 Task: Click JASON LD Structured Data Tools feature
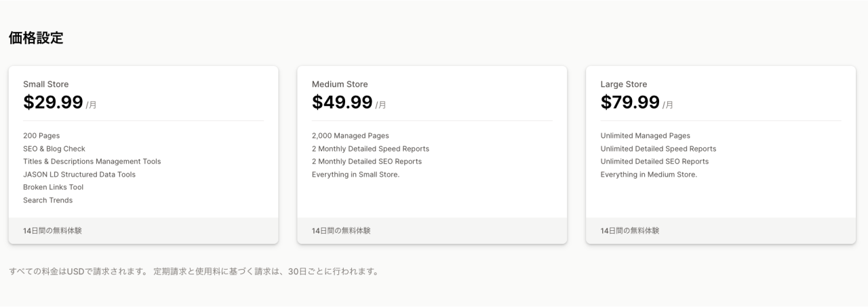pos(79,175)
